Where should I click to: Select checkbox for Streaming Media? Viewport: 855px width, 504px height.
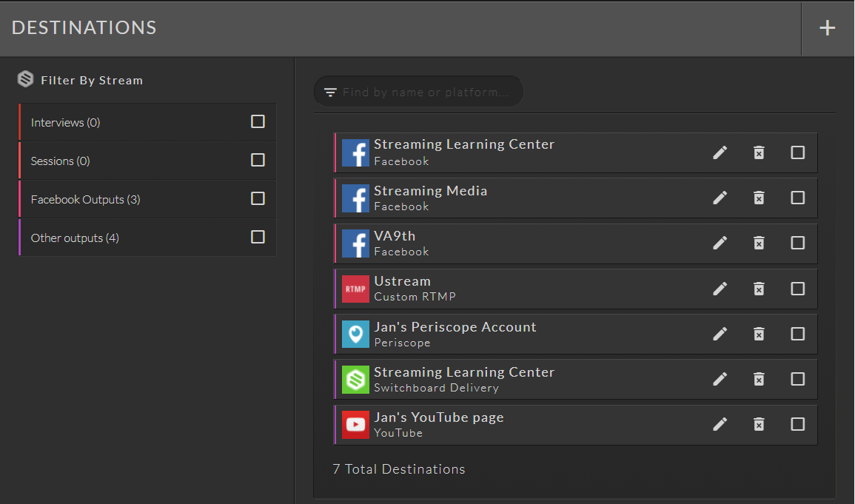798,198
